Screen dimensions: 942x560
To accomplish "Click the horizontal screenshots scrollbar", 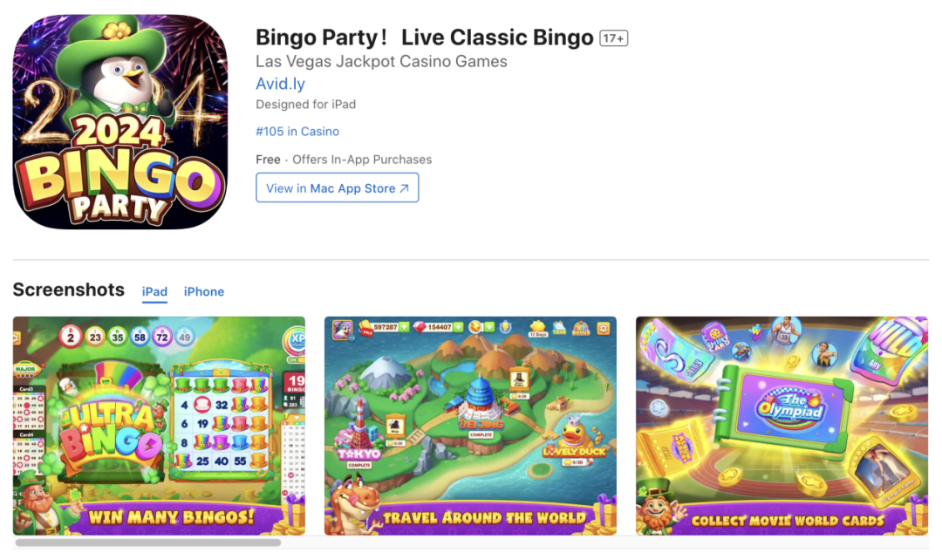I will point(147,543).
